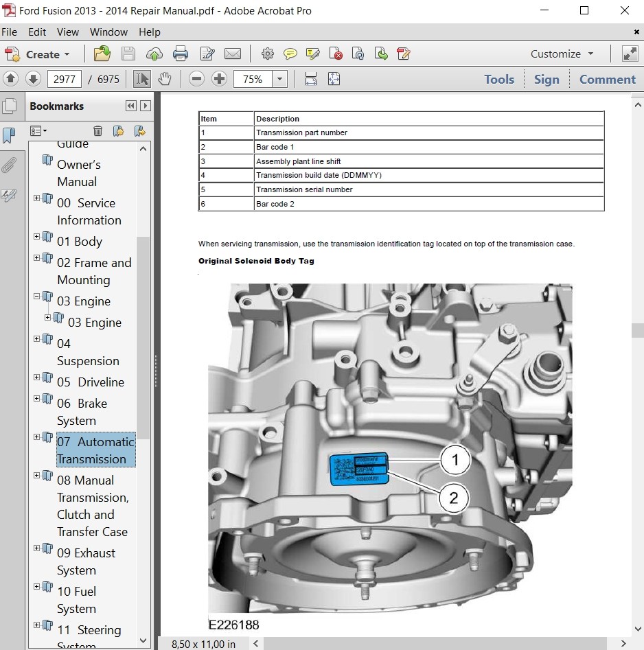Click the zoom in plus button
The image size is (644, 650).
click(x=219, y=79)
